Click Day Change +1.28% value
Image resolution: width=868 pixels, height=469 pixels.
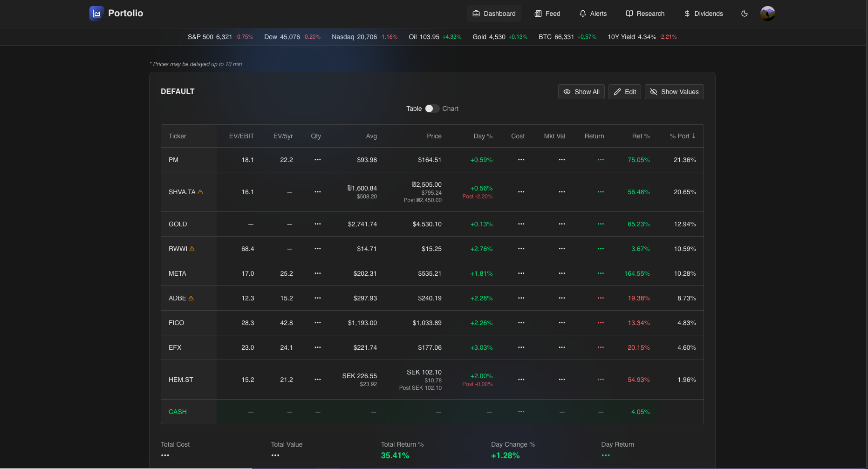pos(506,455)
